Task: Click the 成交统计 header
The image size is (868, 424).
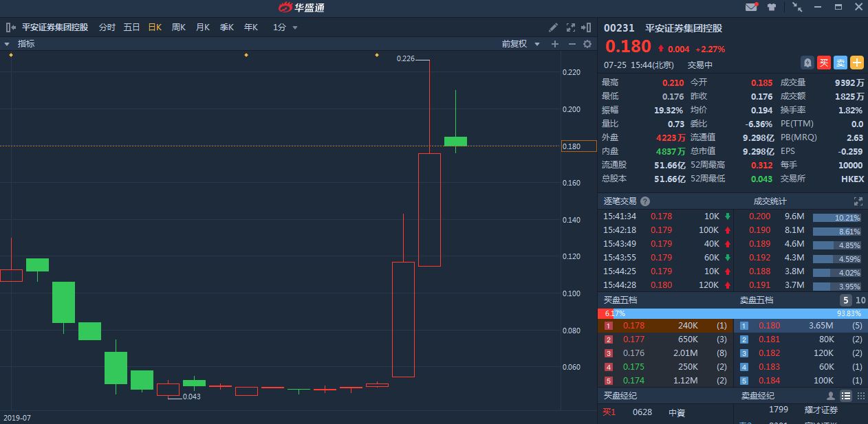Action: point(770,201)
